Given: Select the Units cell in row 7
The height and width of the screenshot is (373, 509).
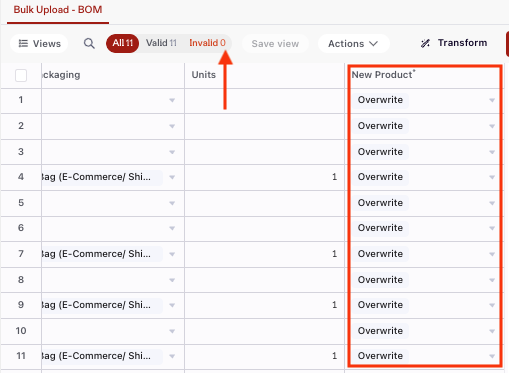Looking at the screenshot, I should 265,254.
